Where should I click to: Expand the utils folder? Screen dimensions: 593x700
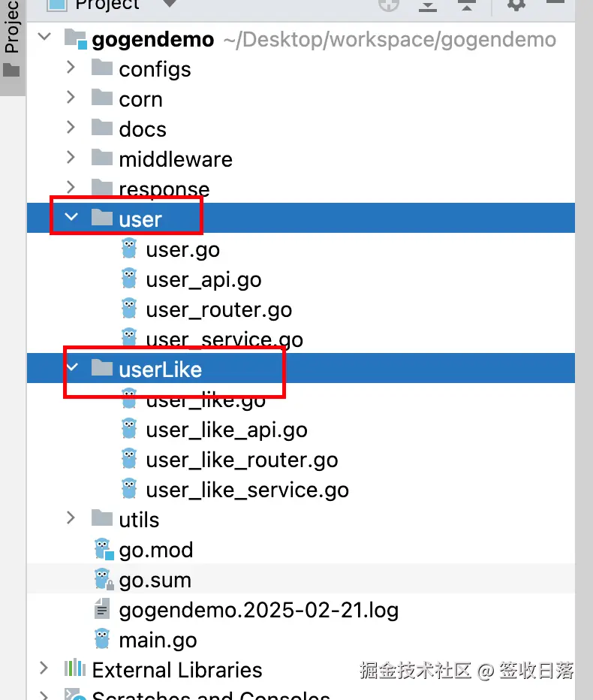point(71,518)
